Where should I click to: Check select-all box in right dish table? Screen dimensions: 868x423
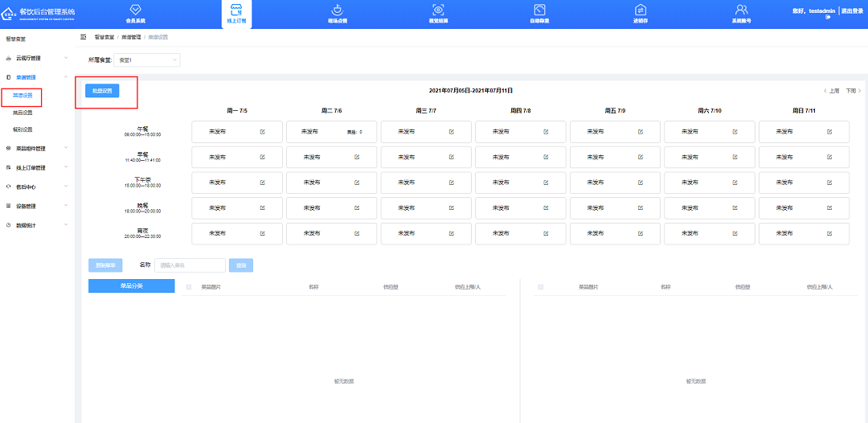[x=541, y=287]
